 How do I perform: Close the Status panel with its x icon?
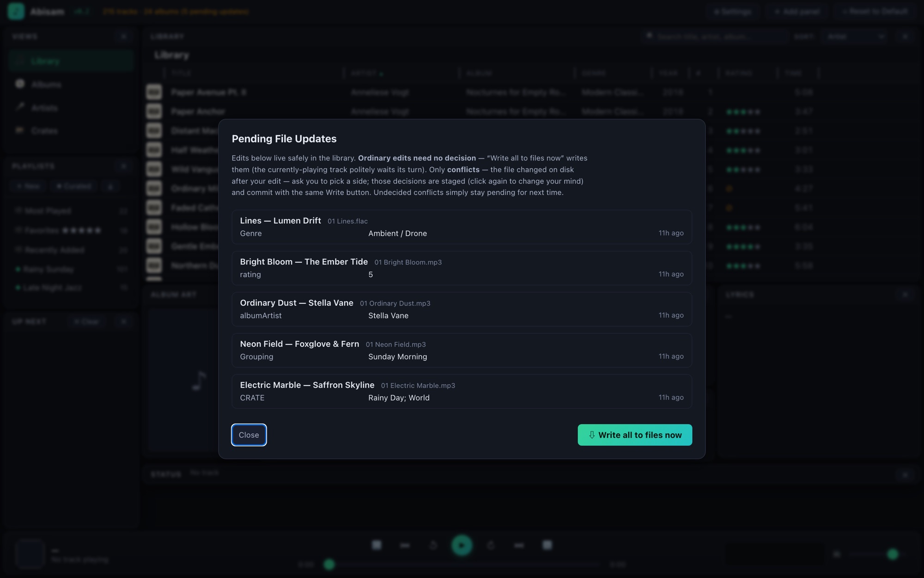point(905,474)
